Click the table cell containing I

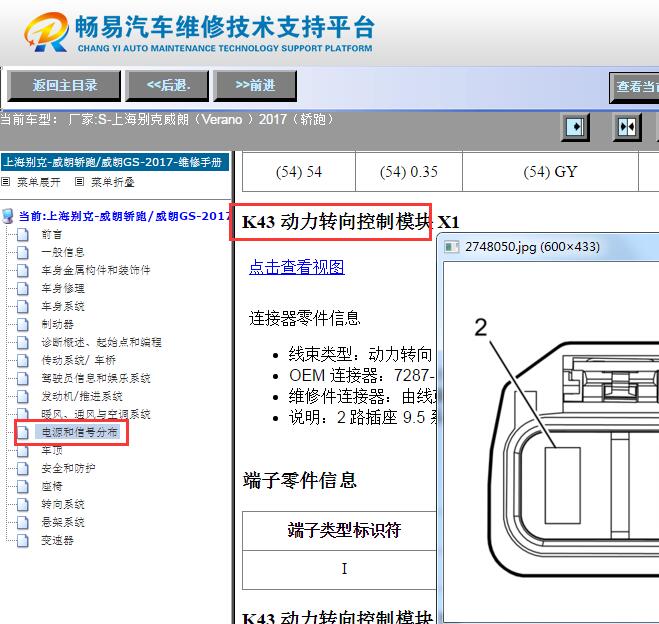click(x=340, y=569)
